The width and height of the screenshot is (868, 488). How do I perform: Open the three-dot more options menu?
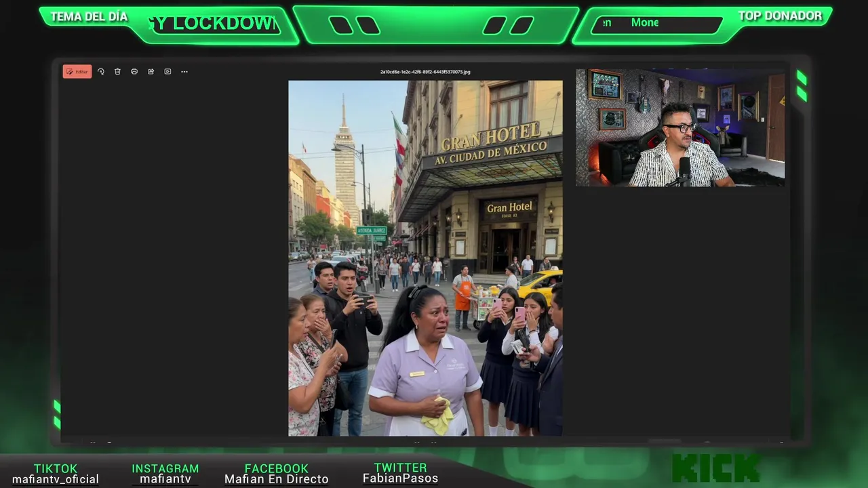click(x=184, y=72)
